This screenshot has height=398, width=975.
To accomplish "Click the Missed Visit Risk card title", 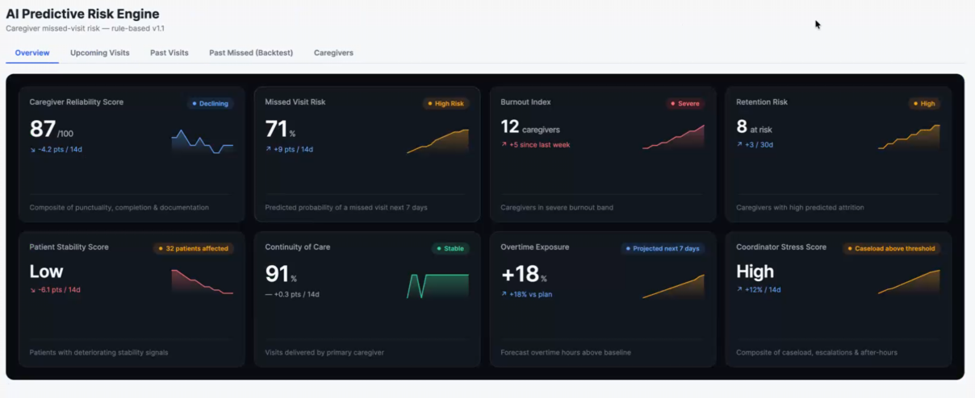I will 295,102.
